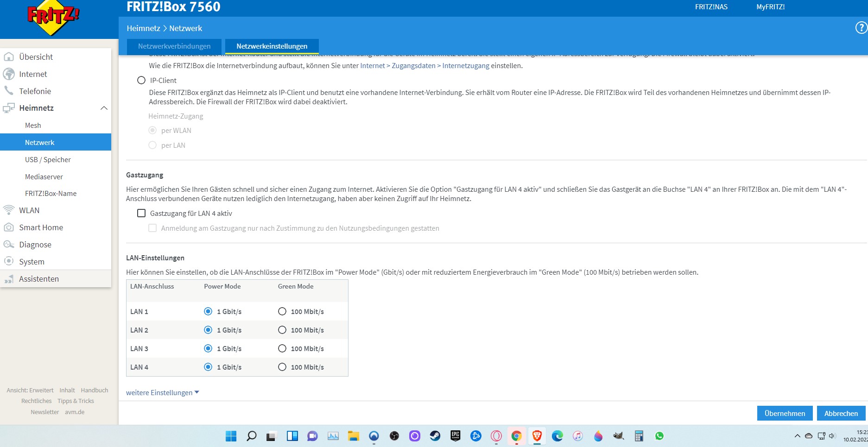Screen dimensions: 868x447
Task: Enable Gastzugang für LAN 4 aktiv
Action: pyautogui.click(x=141, y=213)
